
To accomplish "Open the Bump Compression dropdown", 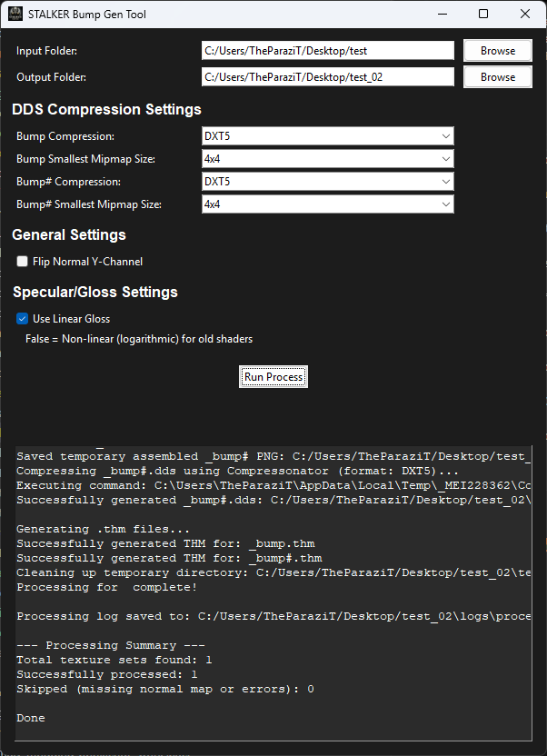I will [327, 136].
